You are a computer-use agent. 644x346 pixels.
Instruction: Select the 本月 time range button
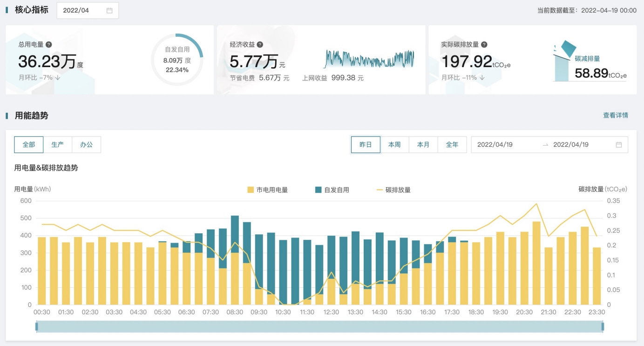(423, 145)
